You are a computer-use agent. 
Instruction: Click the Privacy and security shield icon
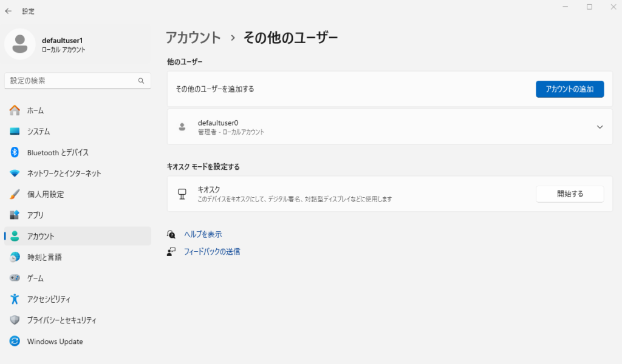click(x=15, y=320)
